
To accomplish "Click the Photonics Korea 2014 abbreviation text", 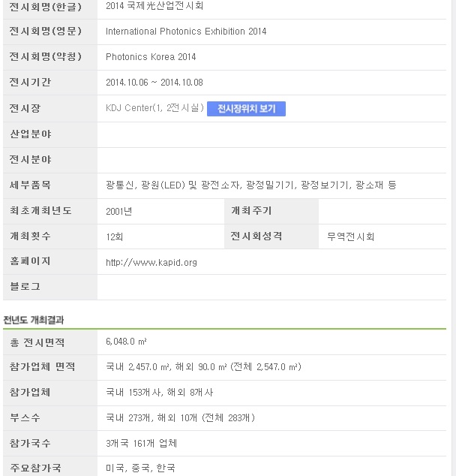I will (x=151, y=57).
